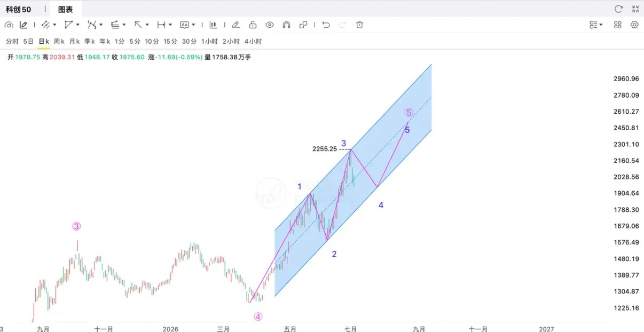Click the 2026 date axis label
Image resolution: width=644 pixels, height=332 pixels.
click(170, 329)
